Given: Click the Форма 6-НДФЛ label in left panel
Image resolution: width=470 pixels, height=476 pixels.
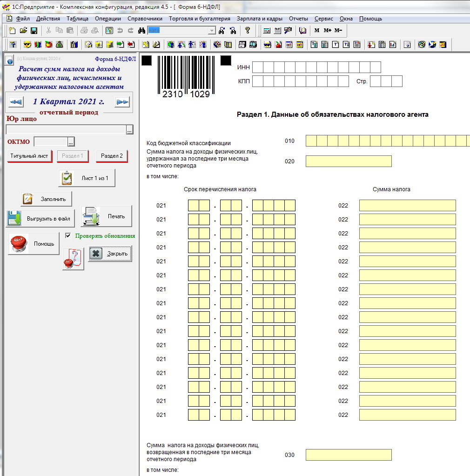Looking at the screenshot, I should (115, 59).
